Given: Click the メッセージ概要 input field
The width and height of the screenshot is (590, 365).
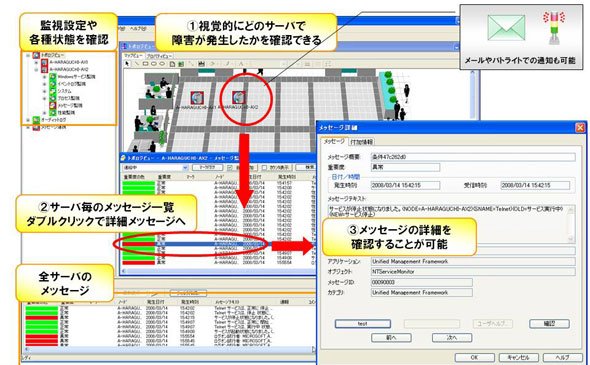Looking at the screenshot, I should [473, 157].
